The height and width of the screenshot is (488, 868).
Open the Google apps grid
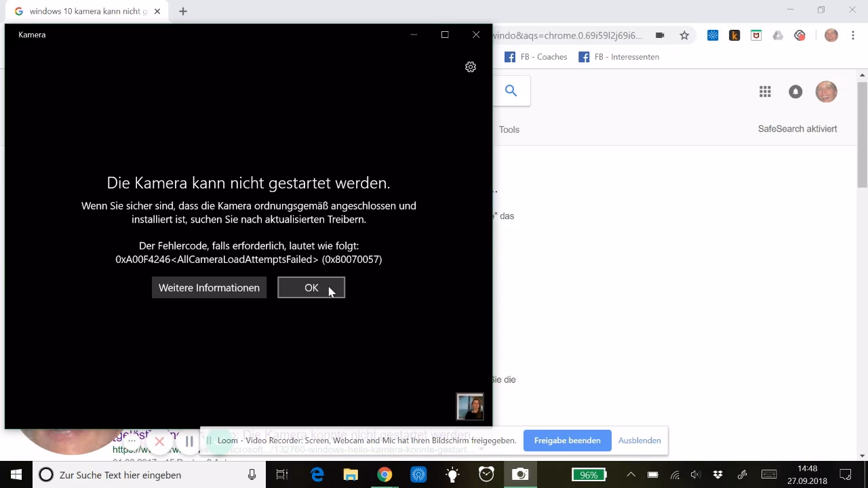(x=765, y=91)
